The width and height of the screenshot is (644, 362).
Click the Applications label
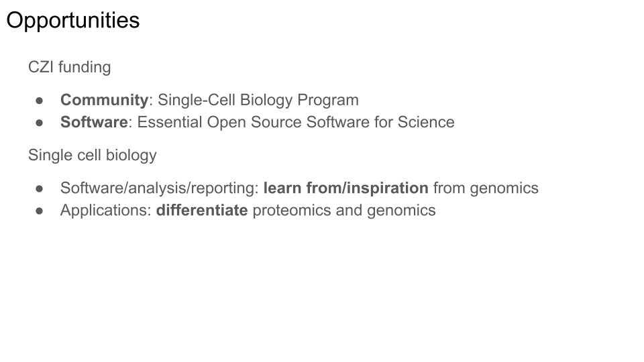[106, 210]
